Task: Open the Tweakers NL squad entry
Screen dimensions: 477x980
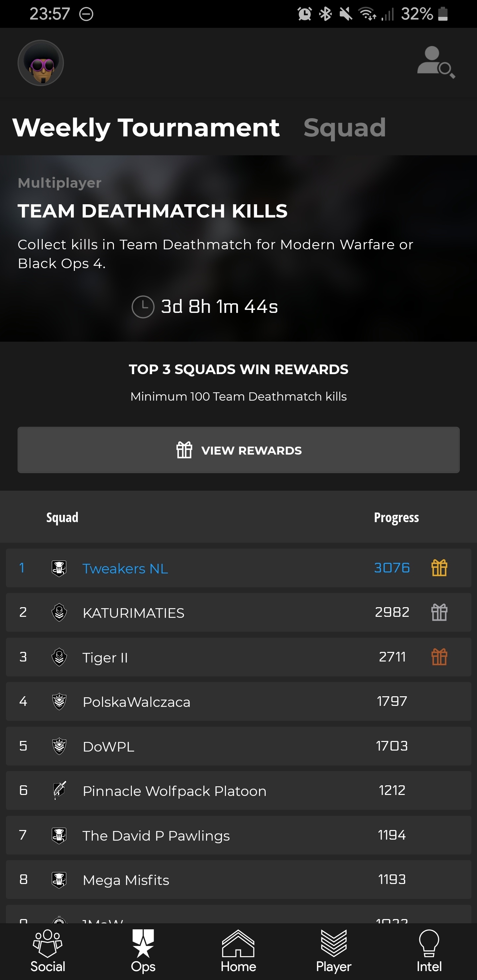Action: tap(125, 568)
